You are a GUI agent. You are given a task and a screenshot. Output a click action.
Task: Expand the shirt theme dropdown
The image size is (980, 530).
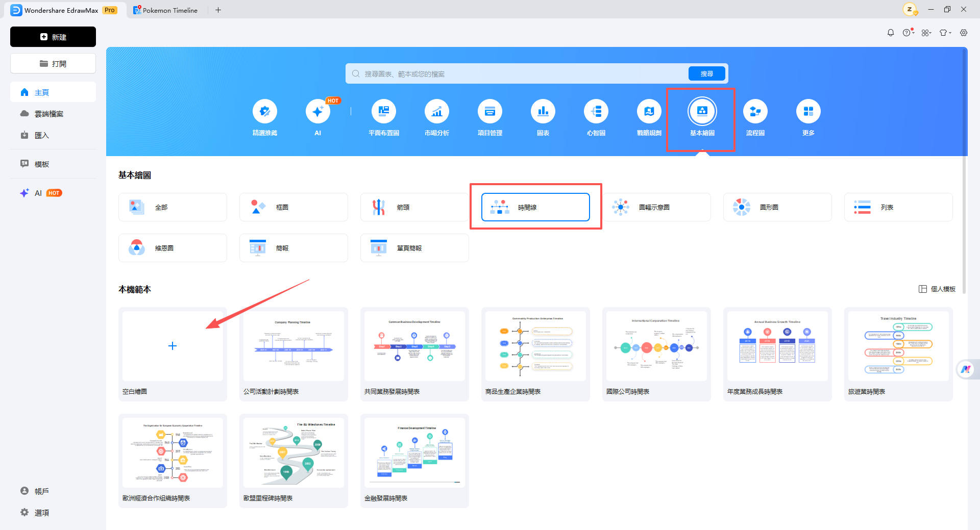pos(945,33)
